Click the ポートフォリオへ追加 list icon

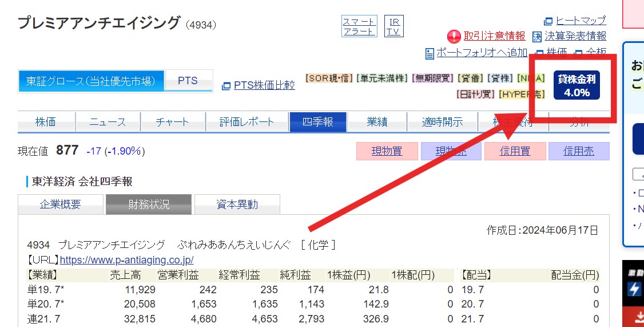coord(430,53)
